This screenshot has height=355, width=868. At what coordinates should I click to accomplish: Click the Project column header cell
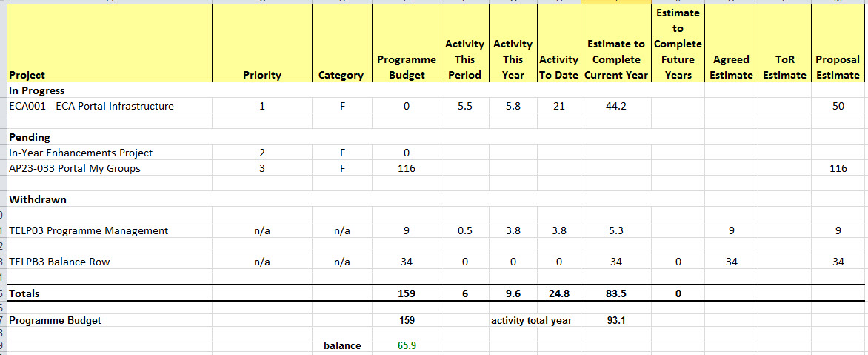27,75
